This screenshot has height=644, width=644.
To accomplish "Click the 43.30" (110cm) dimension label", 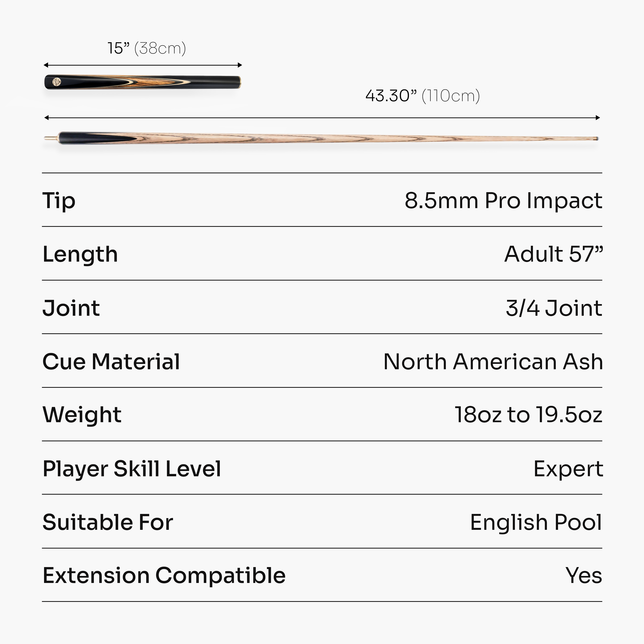I will (x=423, y=96).
